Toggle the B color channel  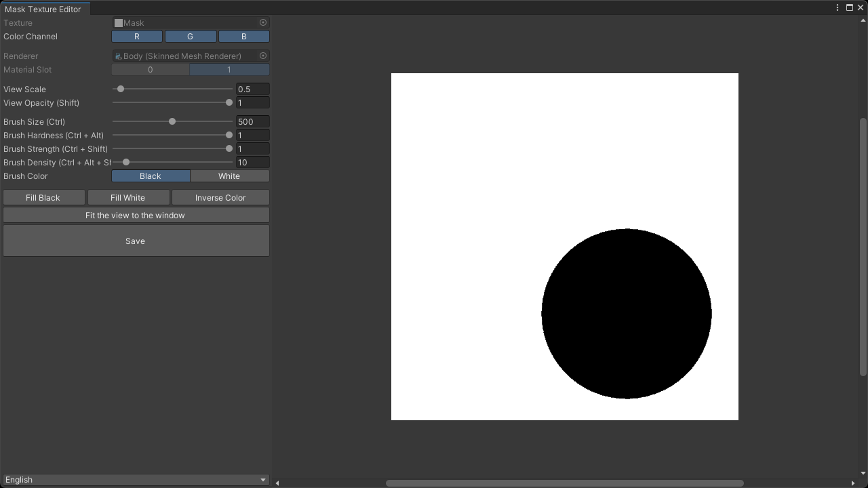pos(243,36)
